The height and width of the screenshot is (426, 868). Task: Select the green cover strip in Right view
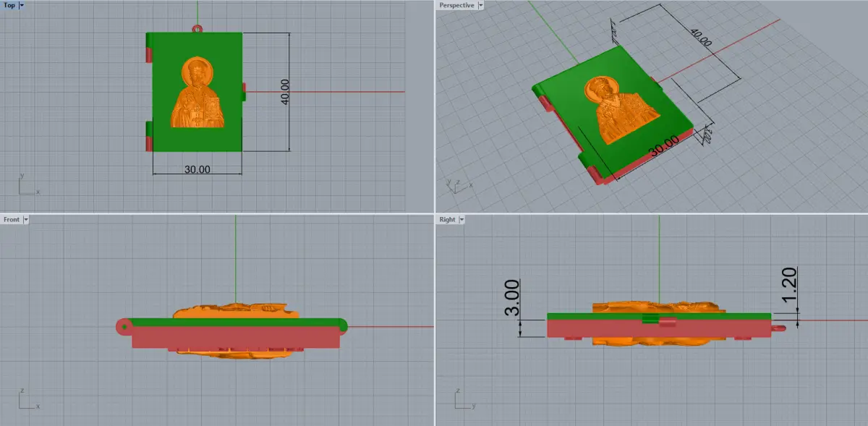pos(658,316)
